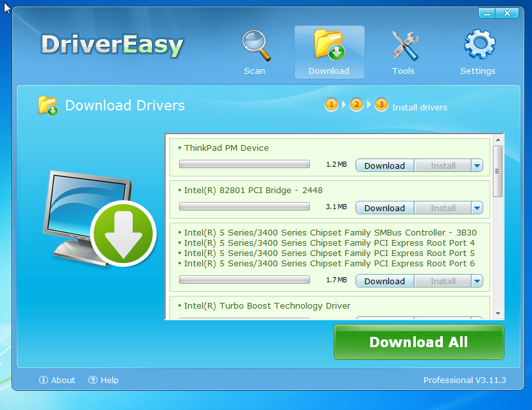Download the ThinkPad PM Device driver
Image resolution: width=532 pixels, height=410 pixels.
point(385,166)
